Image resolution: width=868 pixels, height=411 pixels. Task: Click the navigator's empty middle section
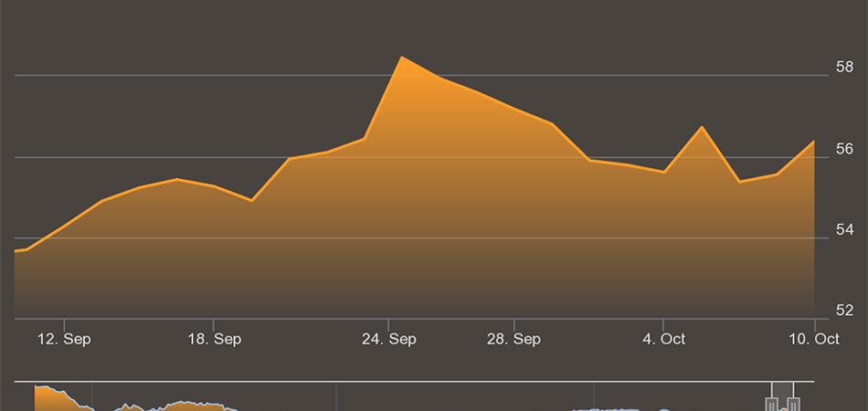(x=411, y=399)
